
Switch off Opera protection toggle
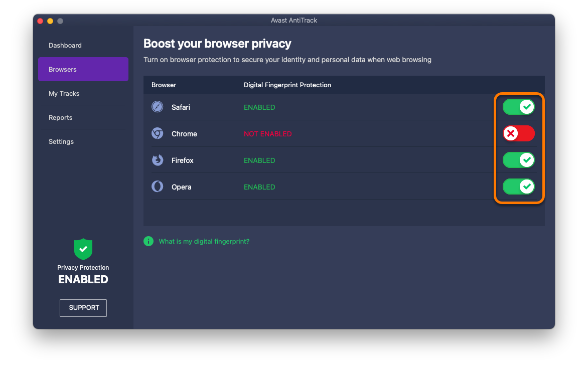tap(519, 187)
